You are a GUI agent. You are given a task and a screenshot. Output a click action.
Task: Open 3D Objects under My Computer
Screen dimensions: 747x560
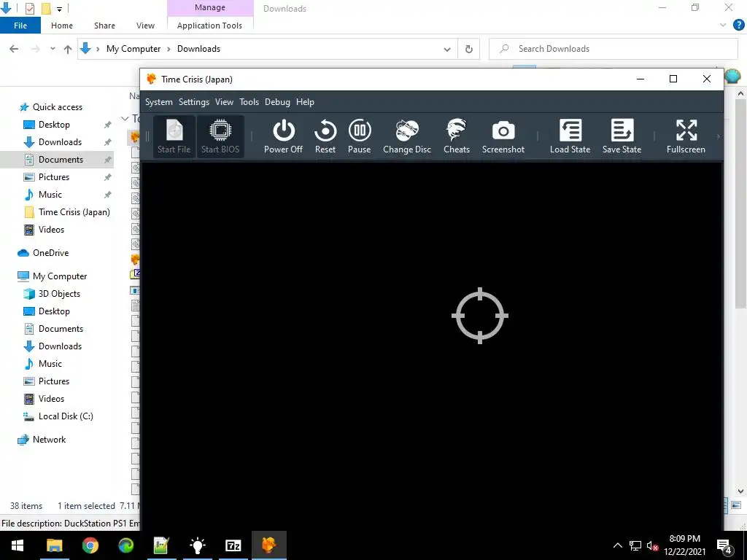59,294
